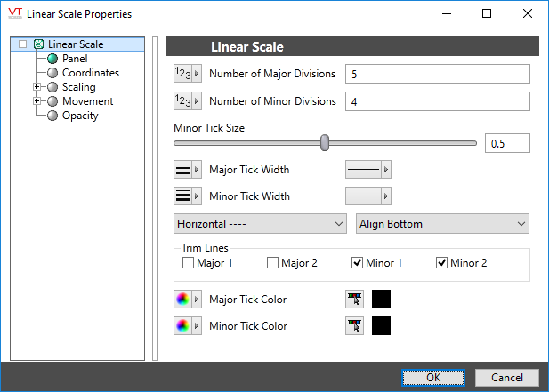This screenshot has height=392, width=549.
Task: Click the Cancel button
Action: 506,377
